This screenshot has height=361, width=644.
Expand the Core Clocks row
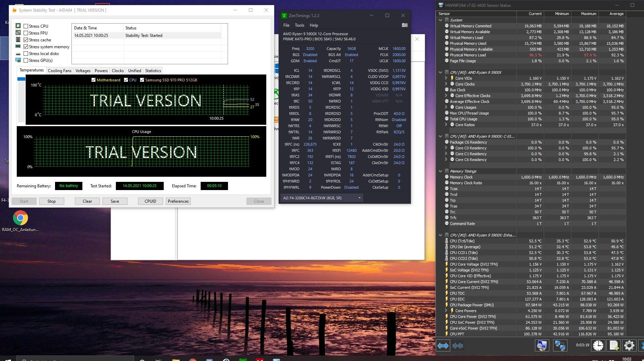click(x=446, y=84)
